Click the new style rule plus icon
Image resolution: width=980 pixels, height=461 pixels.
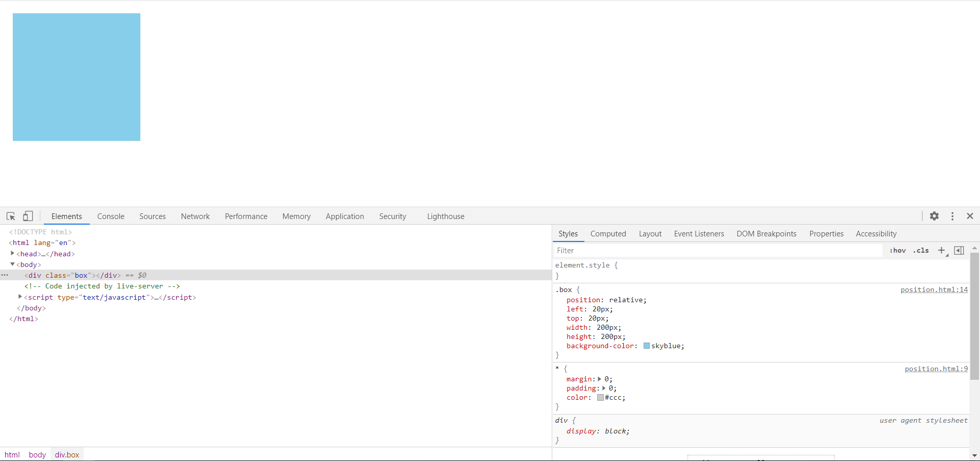click(942, 250)
